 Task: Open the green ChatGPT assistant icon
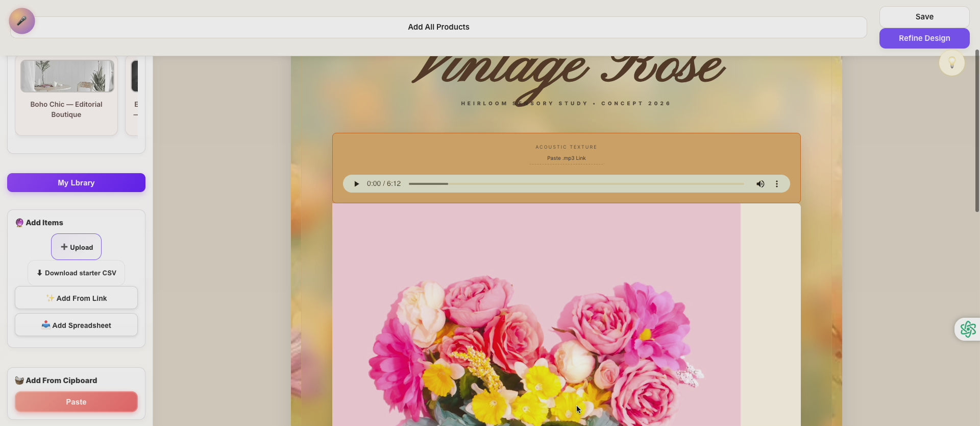[x=967, y=329]
